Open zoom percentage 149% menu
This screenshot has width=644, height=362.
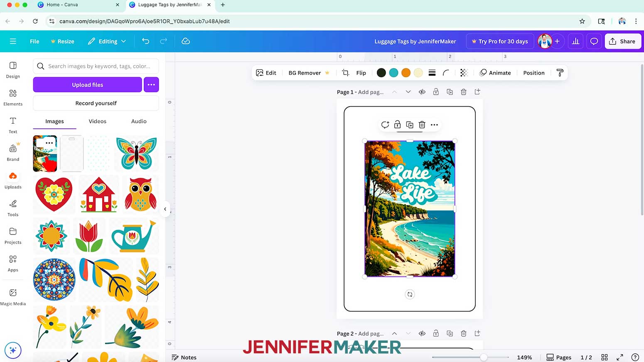[x=524, y=357]
